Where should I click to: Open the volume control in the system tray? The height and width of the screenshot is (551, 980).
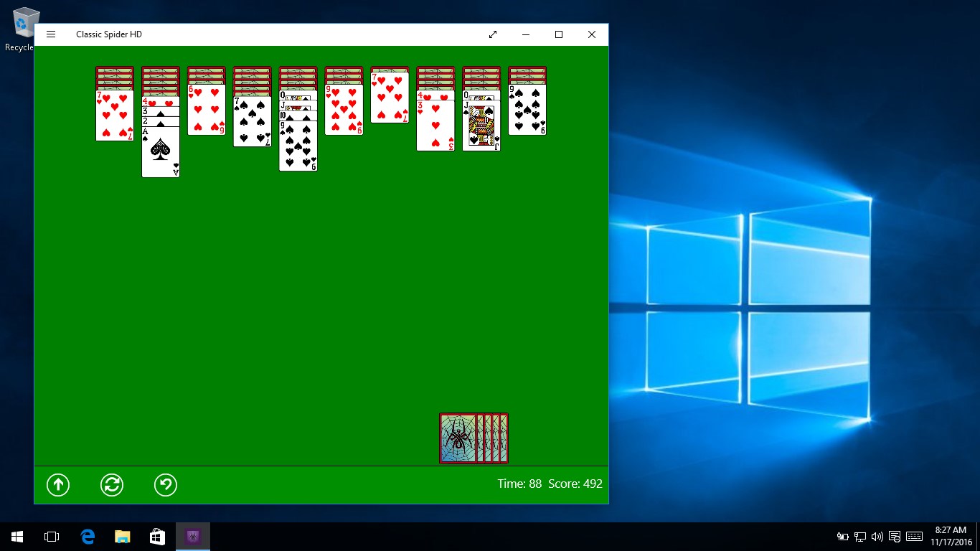click(877, 537)
